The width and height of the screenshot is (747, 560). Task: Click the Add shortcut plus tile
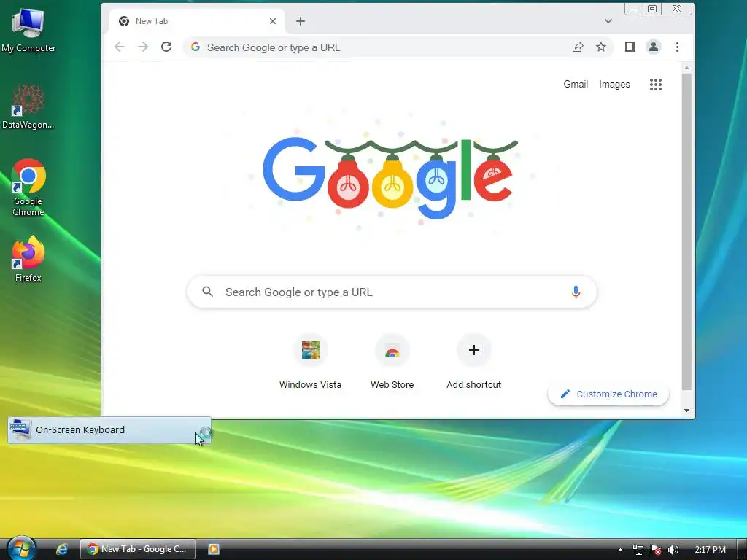[473, 362]
